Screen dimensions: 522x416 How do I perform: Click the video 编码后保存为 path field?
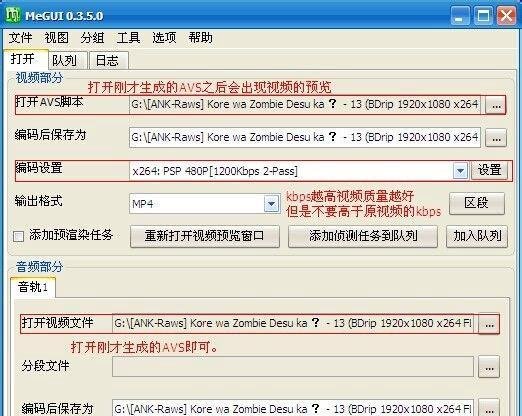(x=305, y=137)
